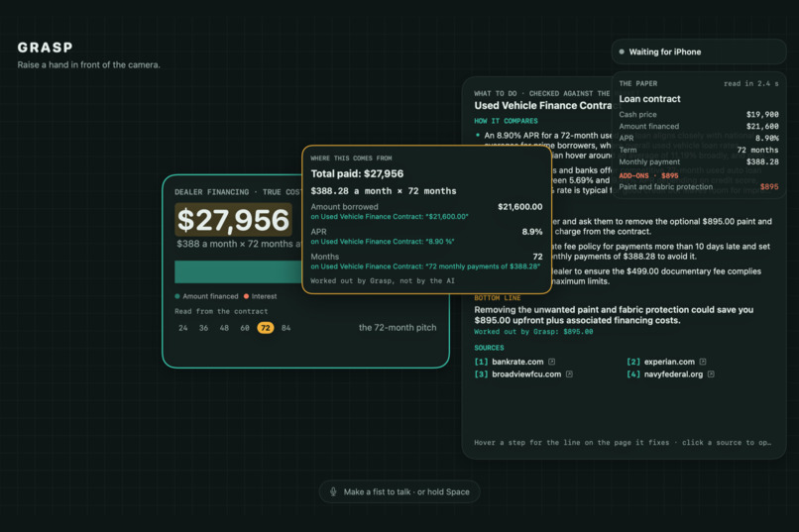Click the contract citation quoting "$21,600.00"
The height and width of the screenshot is (532, 799).
pos(390,216)
